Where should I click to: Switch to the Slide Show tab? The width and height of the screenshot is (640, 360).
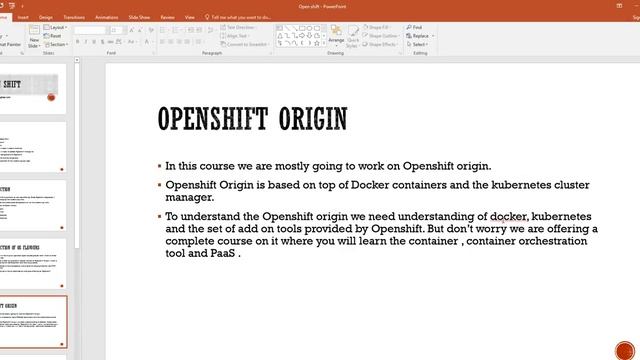tap(139, 18)
